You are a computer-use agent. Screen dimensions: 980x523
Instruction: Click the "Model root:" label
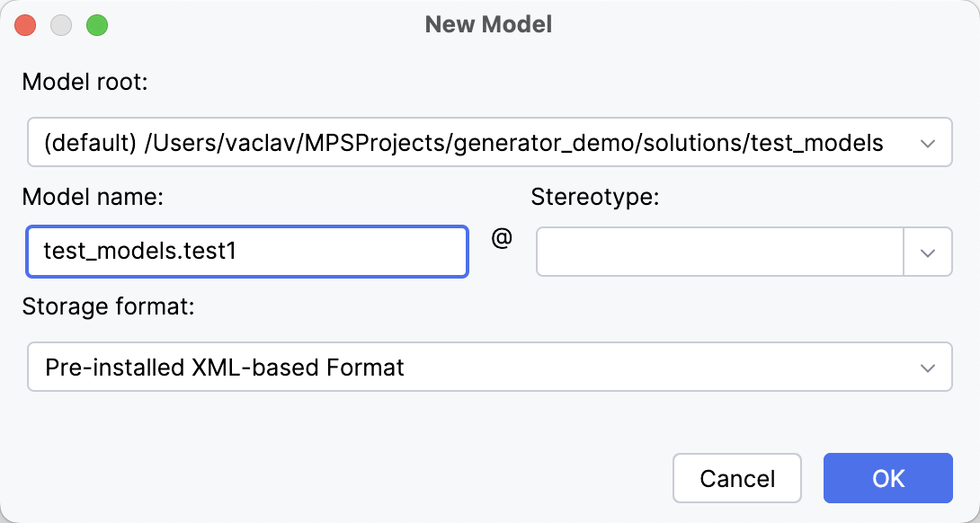tap(85, 83)
